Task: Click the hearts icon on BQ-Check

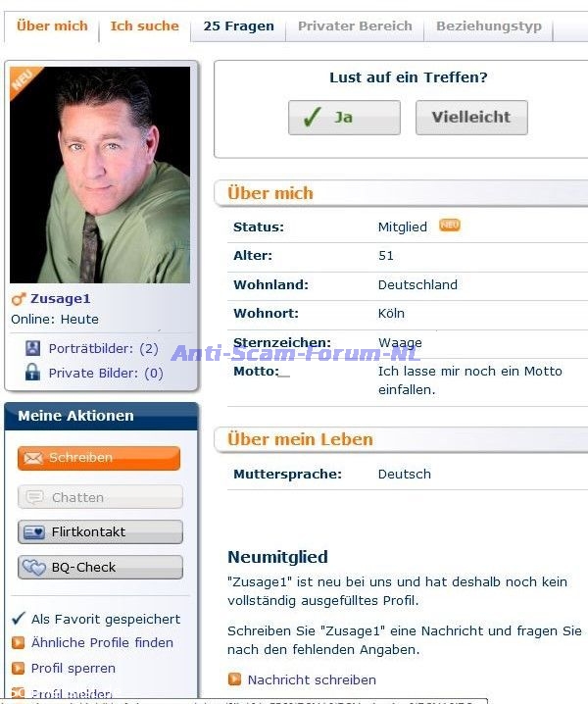Action: point(34,568)
